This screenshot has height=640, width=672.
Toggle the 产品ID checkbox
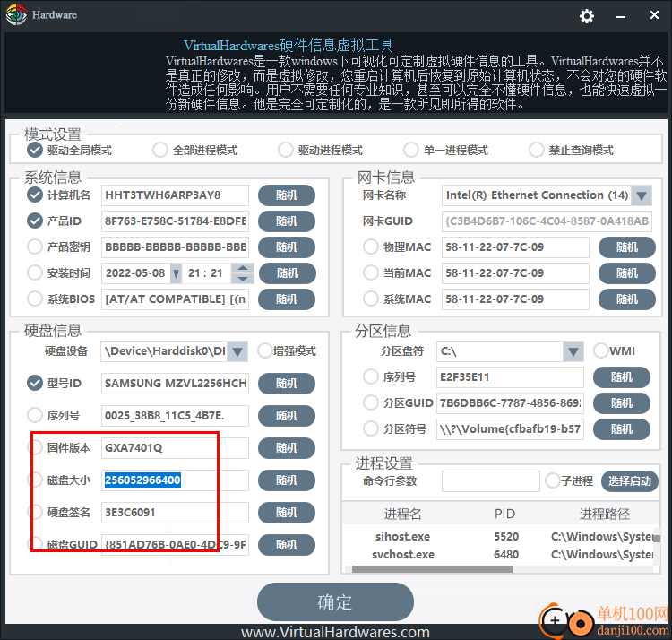pos(35,221)
